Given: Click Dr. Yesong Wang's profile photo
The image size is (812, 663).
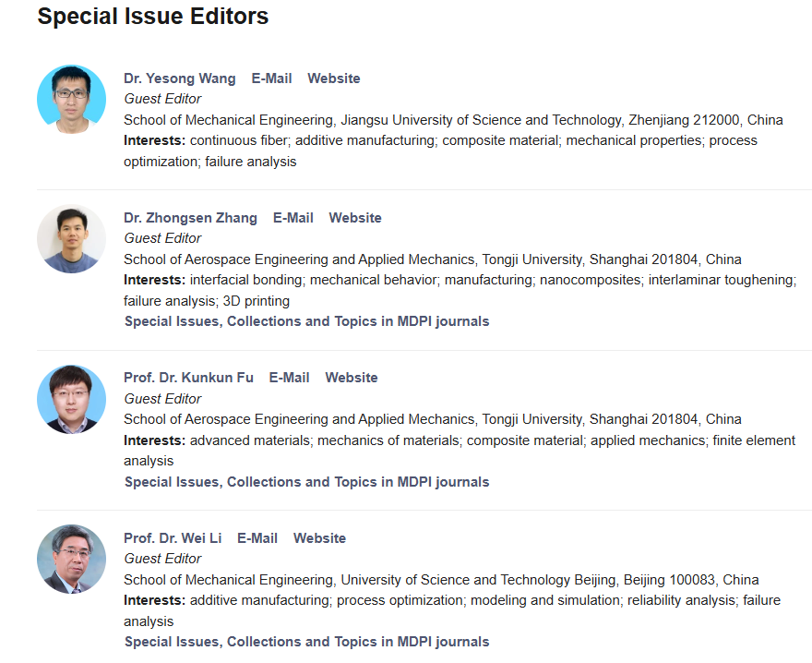Looking at the screenshot, I should [x=71, y=100].
